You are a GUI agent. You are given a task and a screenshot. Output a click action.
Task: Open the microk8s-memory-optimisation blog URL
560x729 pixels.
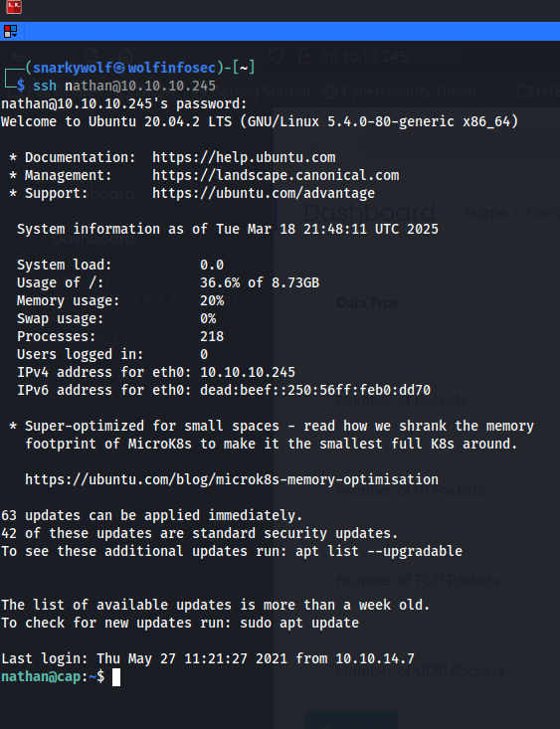pos(232,479)
